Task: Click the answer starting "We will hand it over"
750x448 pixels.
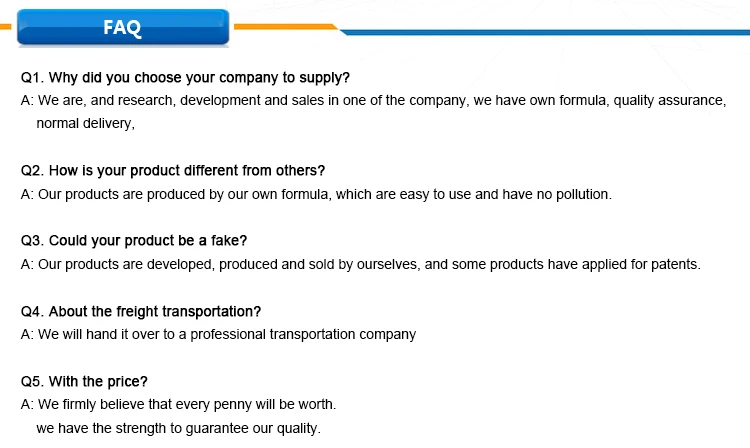Action: (218, 334)
